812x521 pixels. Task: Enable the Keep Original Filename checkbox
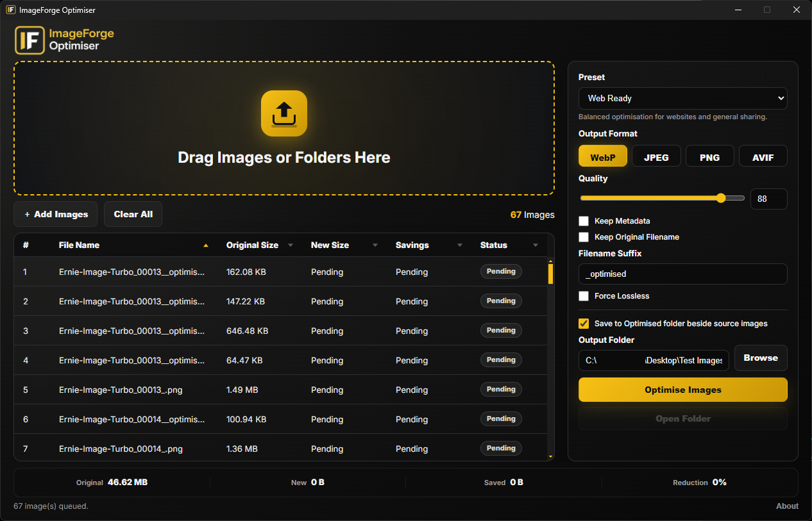pyautogui.click(x=584, y=237)
